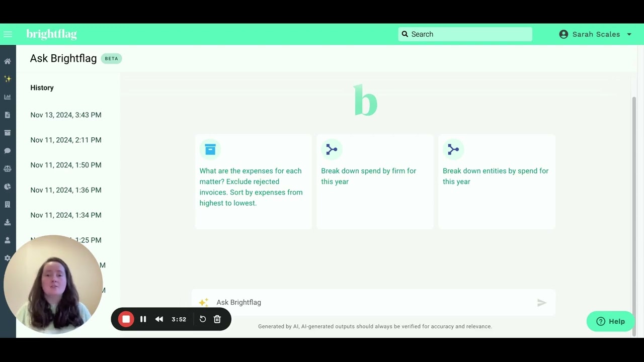Delete the recording with the trash icon
Viewport: 644px width, 362px height.
(217, 319)
